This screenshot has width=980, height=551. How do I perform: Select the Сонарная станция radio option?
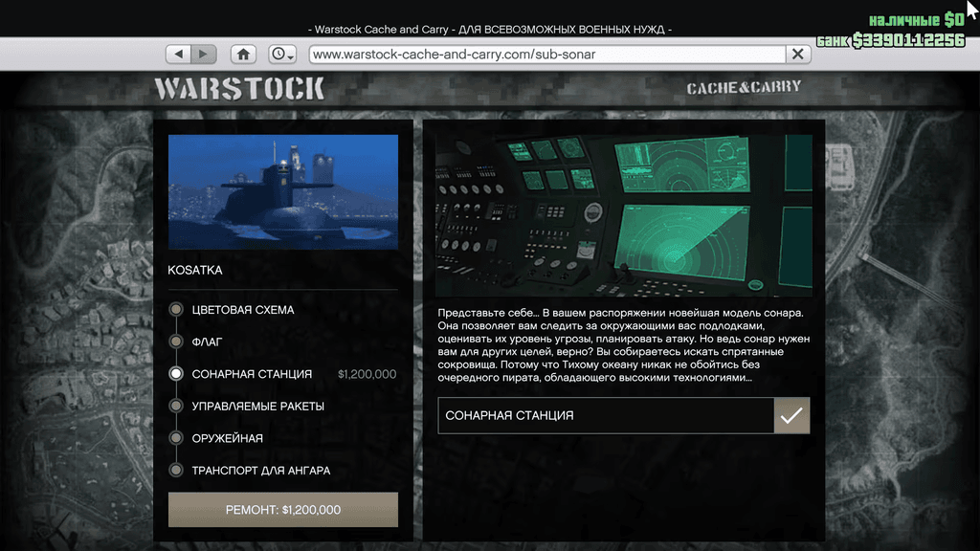(x=176, y=374)
